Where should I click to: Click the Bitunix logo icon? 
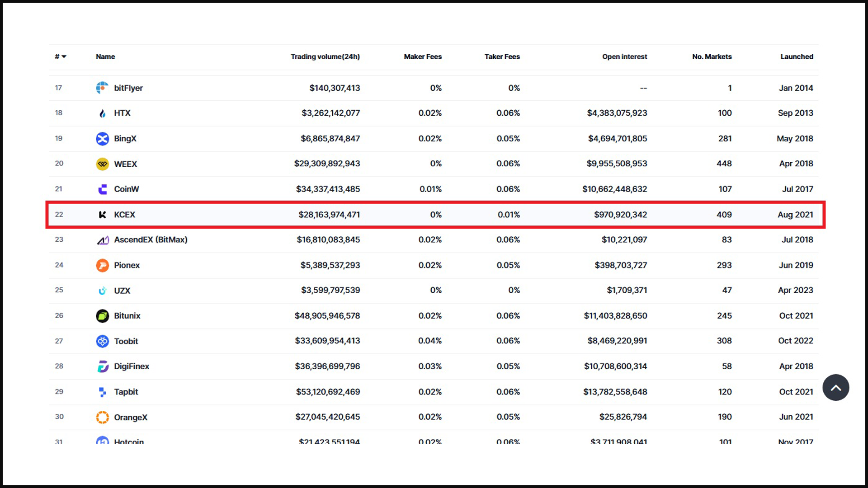coord(102,316)
